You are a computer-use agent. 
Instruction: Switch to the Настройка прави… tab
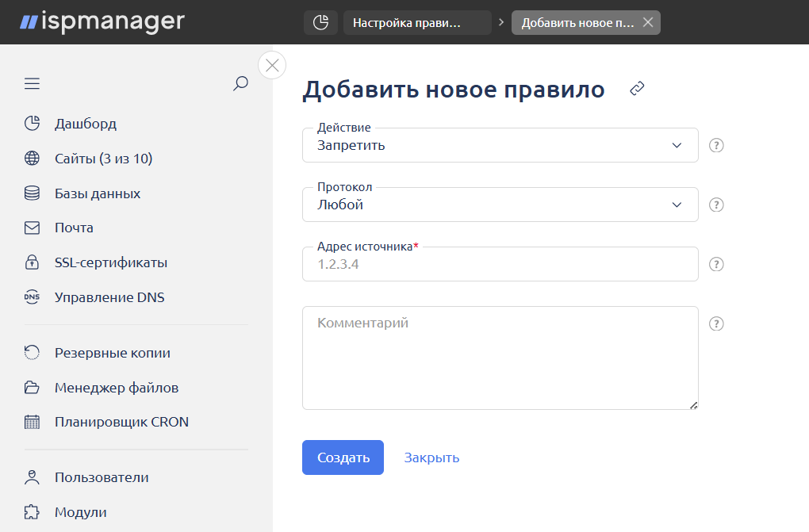tap(416, 23)
